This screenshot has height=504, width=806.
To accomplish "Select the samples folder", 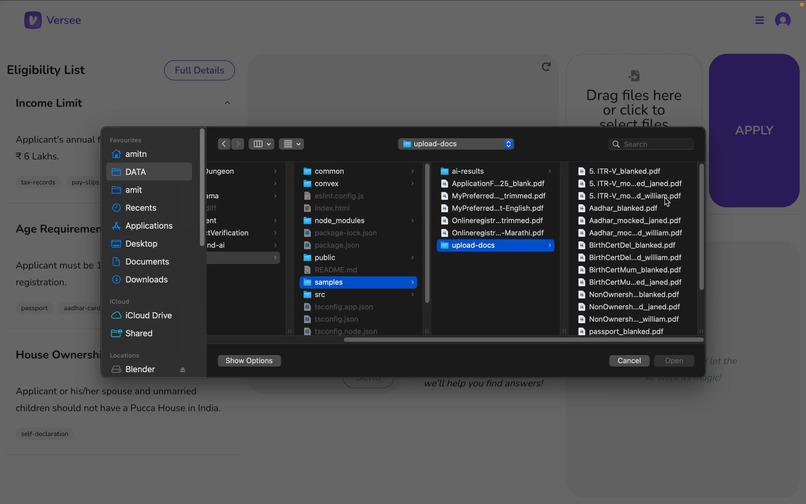I will [x=358, y=282].
